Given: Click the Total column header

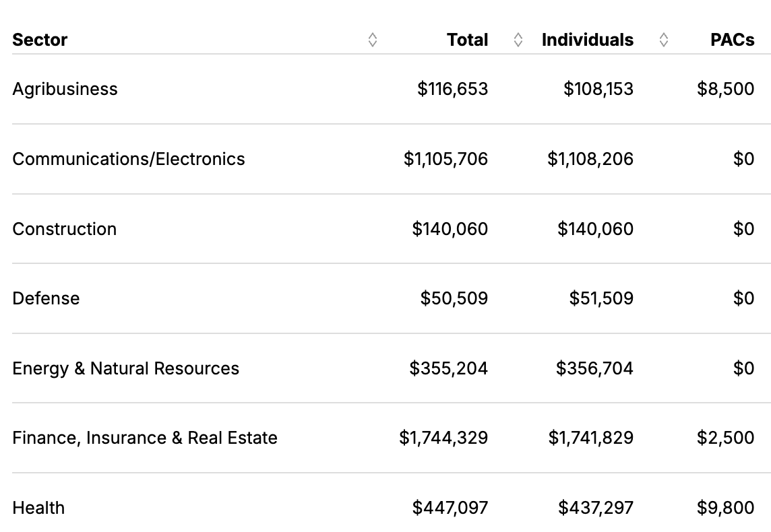Looking at the screenshot, I should point(467,40).
